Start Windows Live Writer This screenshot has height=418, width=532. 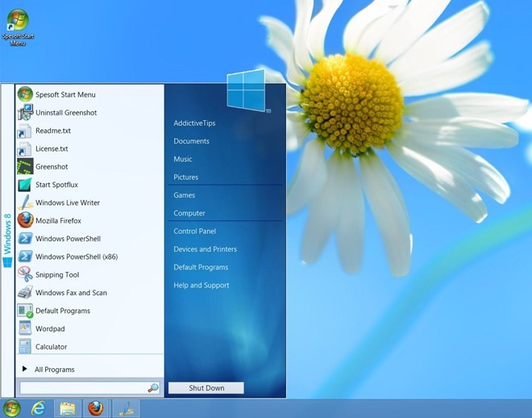coord(67,203)
